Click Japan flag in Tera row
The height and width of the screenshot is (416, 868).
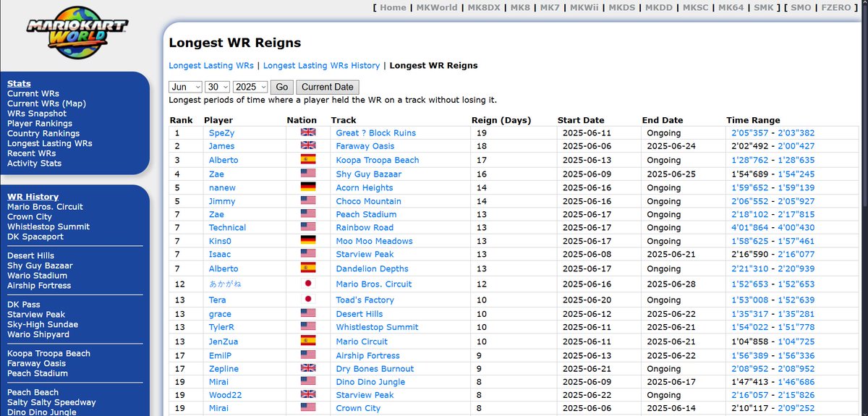pyautogui.click(x=308, y=300)
